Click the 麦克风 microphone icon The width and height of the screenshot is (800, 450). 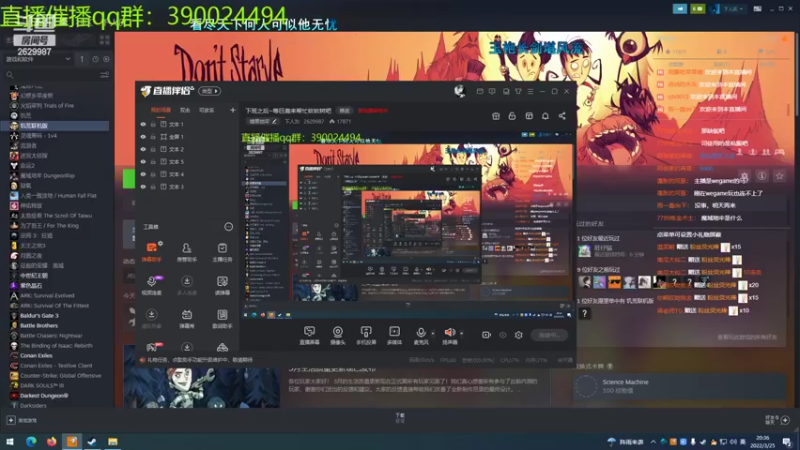click(420, 335)
